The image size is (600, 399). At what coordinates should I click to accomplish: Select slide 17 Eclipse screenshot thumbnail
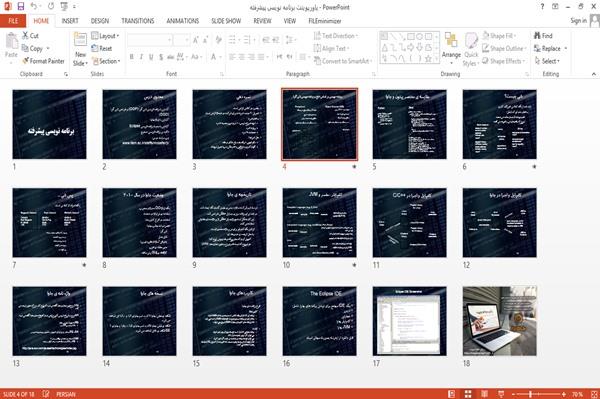[409, 321]
